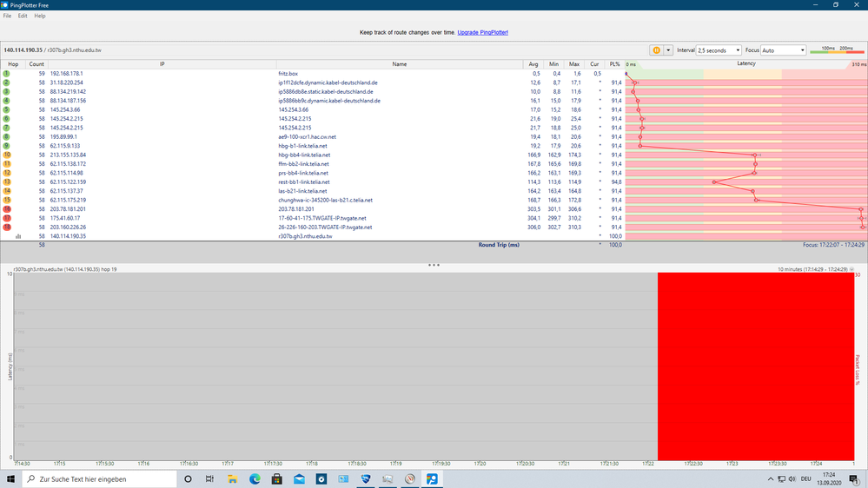
Task: Click the red packet-loss region in timeline graph
Action: (x=756, y=366)
